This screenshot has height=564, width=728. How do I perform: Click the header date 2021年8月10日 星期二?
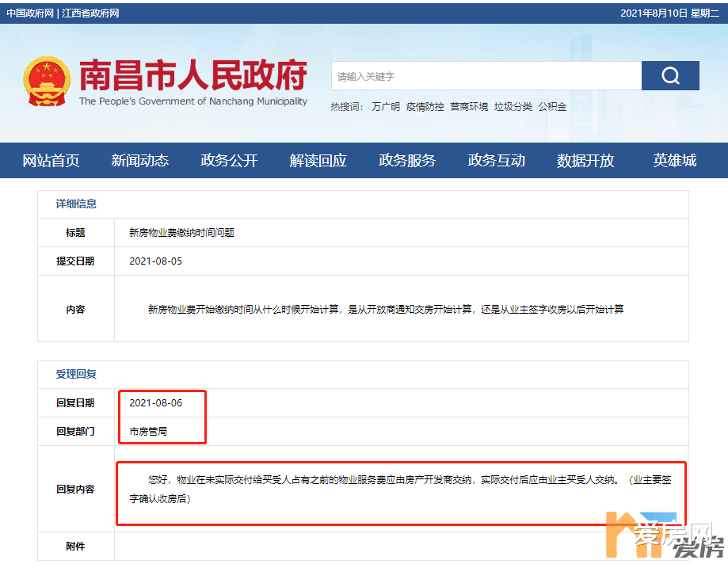pos(669,13)
